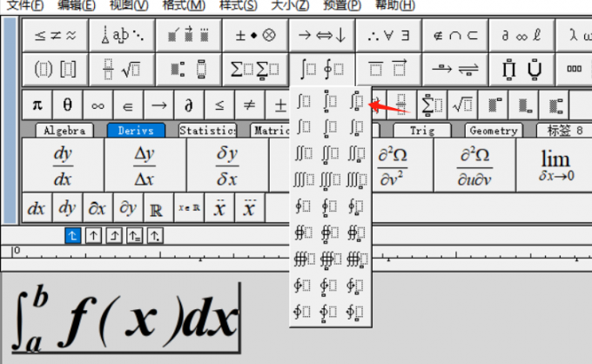
Task: Open summation templates palette
Action: (x=255, y=70)
